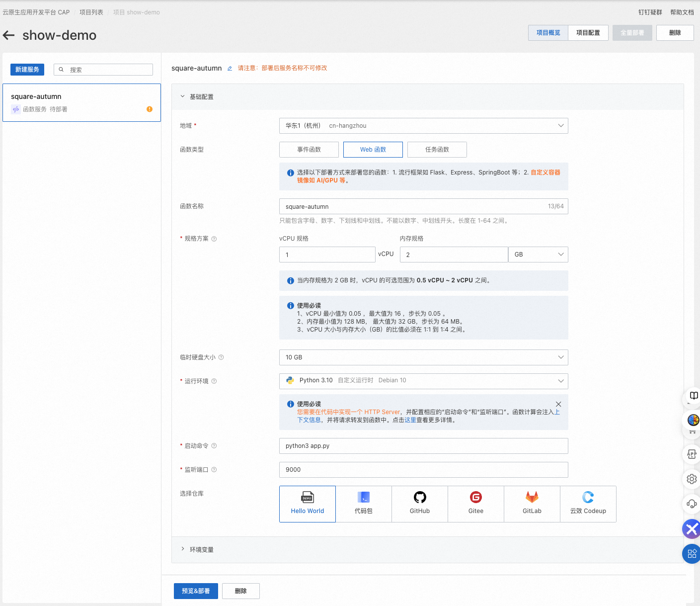Choose GitHub as the repository source
The image size is (700, 606).
pos(420,504)
